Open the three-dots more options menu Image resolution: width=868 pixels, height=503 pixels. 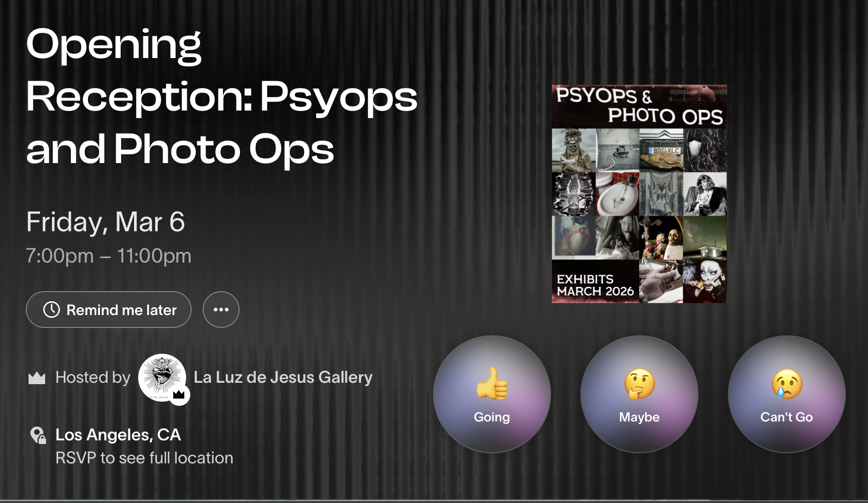221,310
